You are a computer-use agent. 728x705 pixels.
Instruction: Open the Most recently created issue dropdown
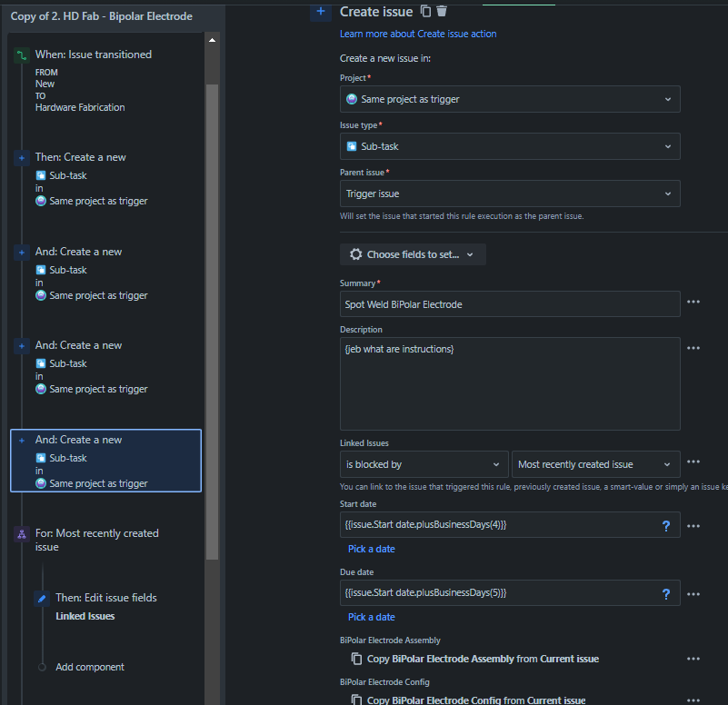tap(595, 464)
